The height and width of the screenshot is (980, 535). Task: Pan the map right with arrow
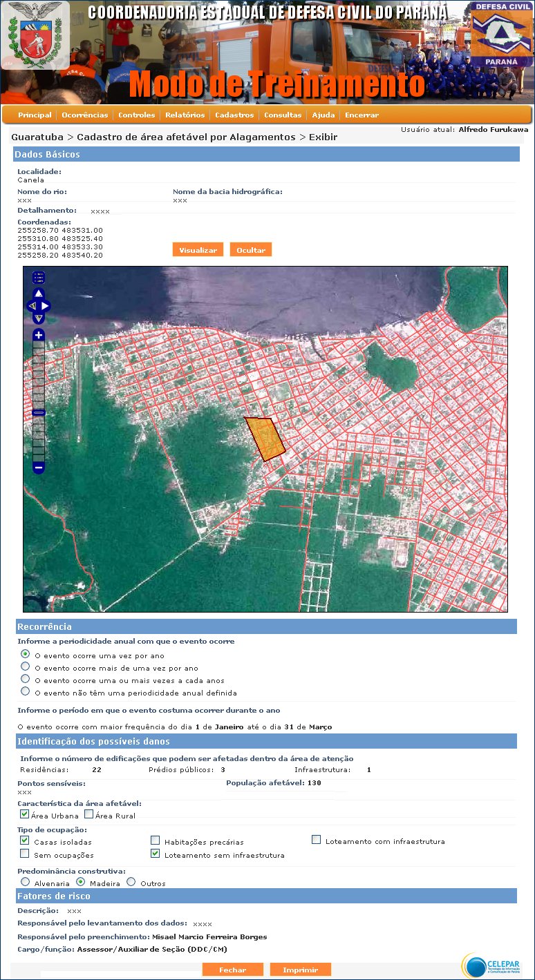[46, 305]
